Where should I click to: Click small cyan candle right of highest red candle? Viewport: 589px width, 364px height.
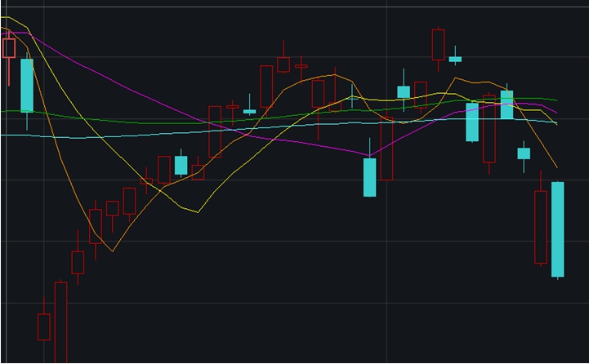click(455, 59)
